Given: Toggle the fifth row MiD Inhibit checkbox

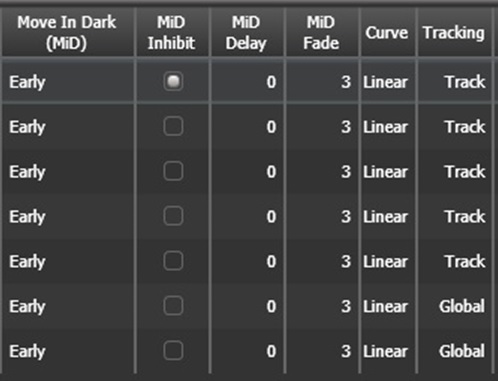Looking at the screenshot, I should coord(173,261).
